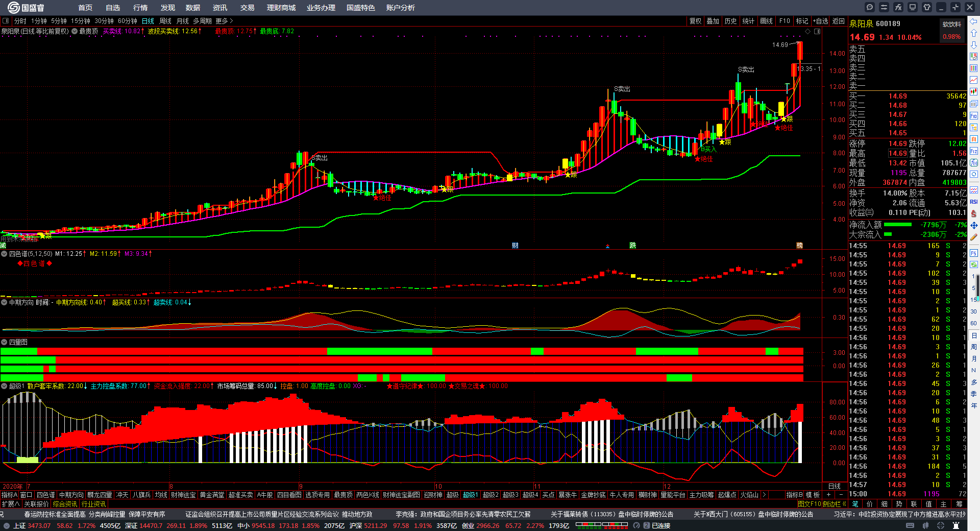Select the 财神送宝 indicator tab
This screenshot has width=980, height=531.
(183, 495)
